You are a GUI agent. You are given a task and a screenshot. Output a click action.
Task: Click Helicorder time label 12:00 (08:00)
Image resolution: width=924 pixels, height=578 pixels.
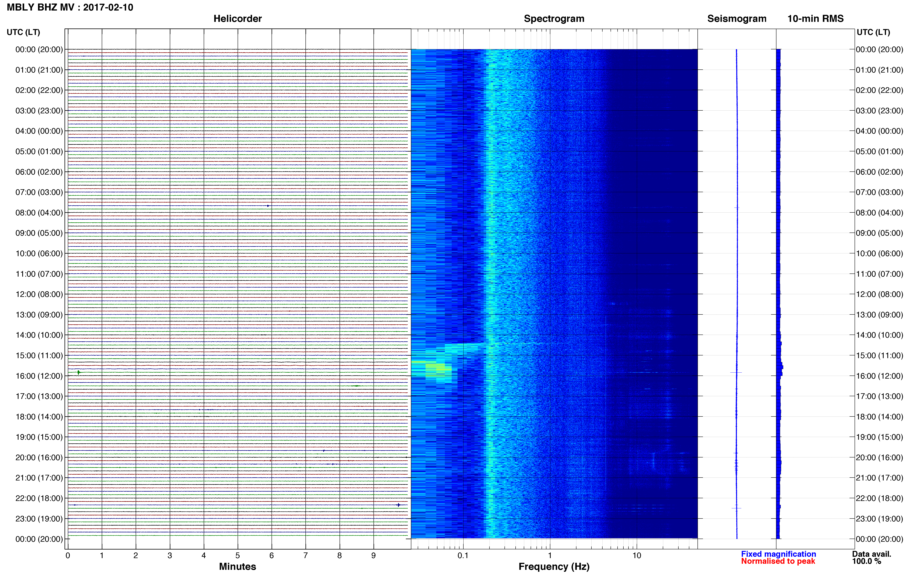tap(39, 294)
